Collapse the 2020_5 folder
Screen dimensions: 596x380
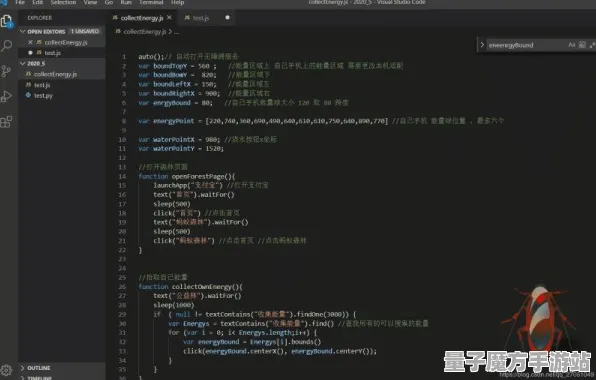click(23, 63)
